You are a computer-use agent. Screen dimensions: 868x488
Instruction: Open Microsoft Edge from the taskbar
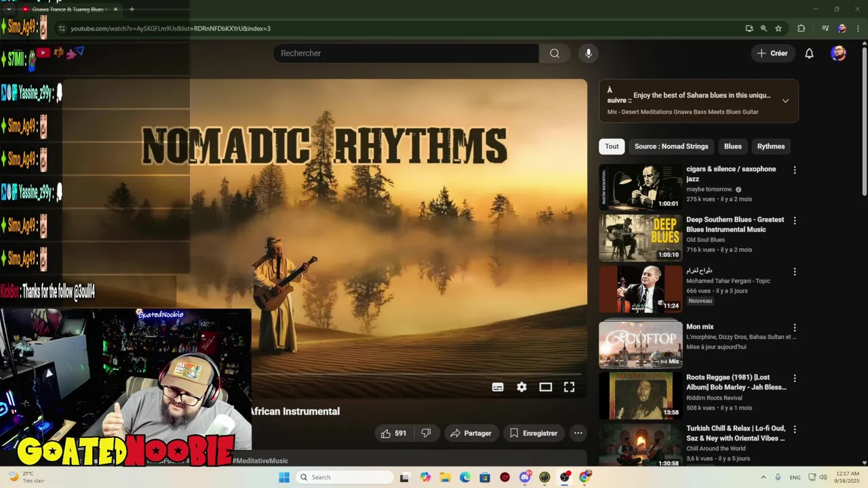point(465,477)
